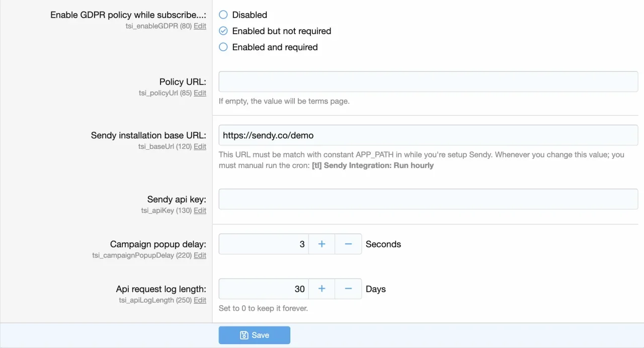This screenshot has height=348, width=644.
Task: Open Edit link for tsi_baseUrl
Action: (x=200, y=146)
